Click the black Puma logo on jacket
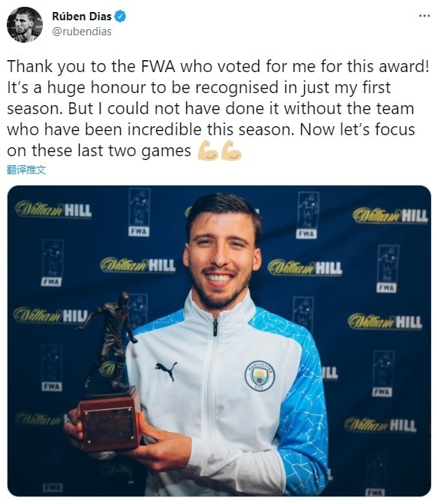Screen dimensions: 437x504 tap(166, 370)
